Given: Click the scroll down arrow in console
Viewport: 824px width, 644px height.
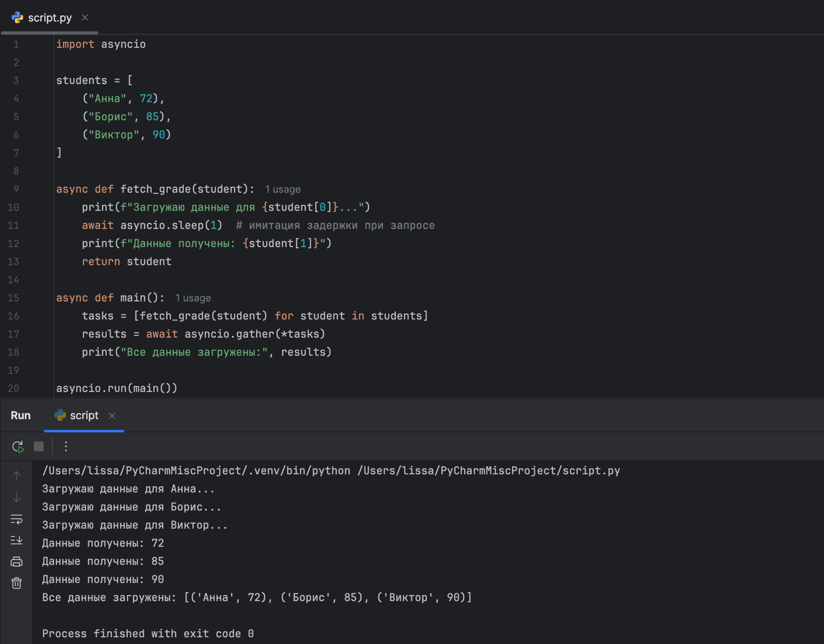Looking at the screenshot, I should coord(17,497).
